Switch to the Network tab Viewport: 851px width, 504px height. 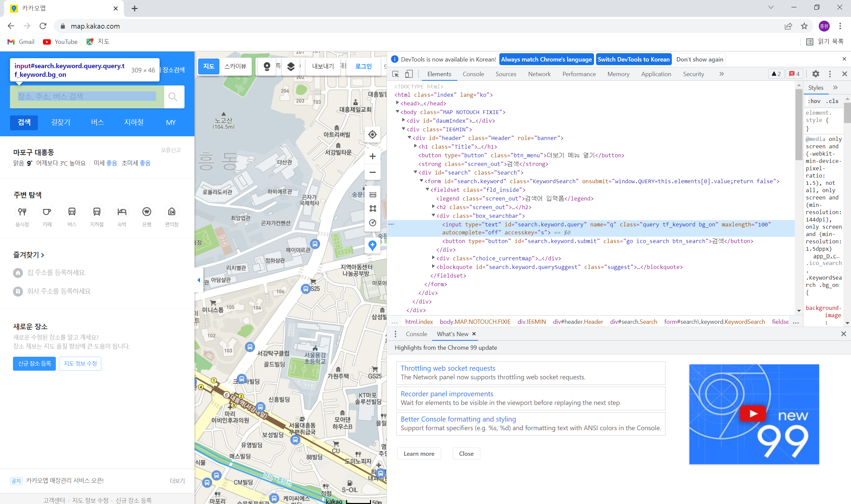point(539,74)
